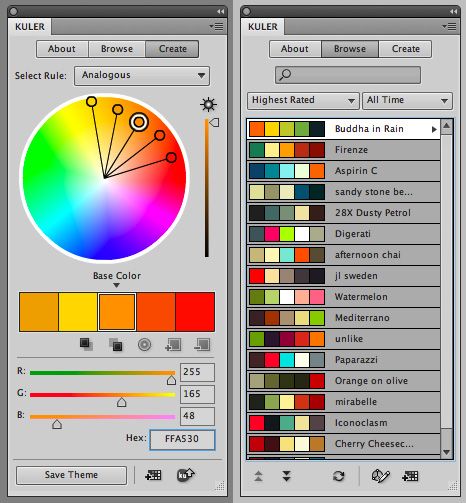Open the Select Rule Analogous dropdown
This screenshot has height=503, width=466.
pyautogui.click(x=142, y=76)
